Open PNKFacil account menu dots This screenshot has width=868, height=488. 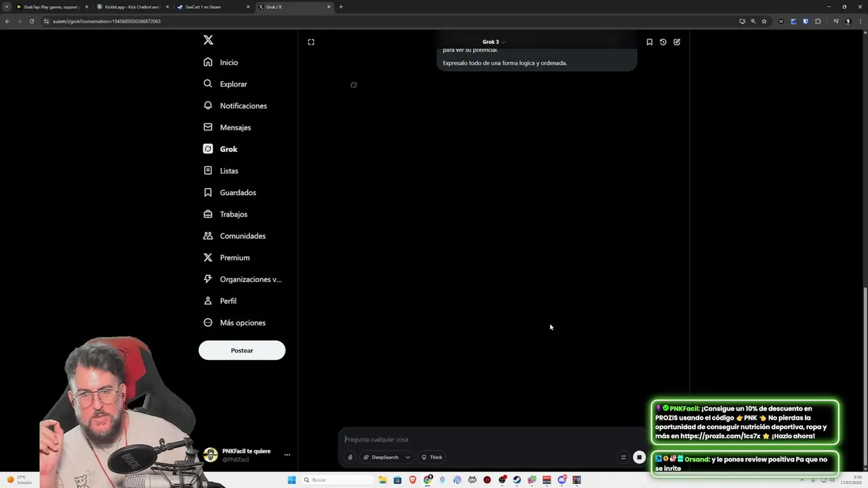tap(287, 455)
